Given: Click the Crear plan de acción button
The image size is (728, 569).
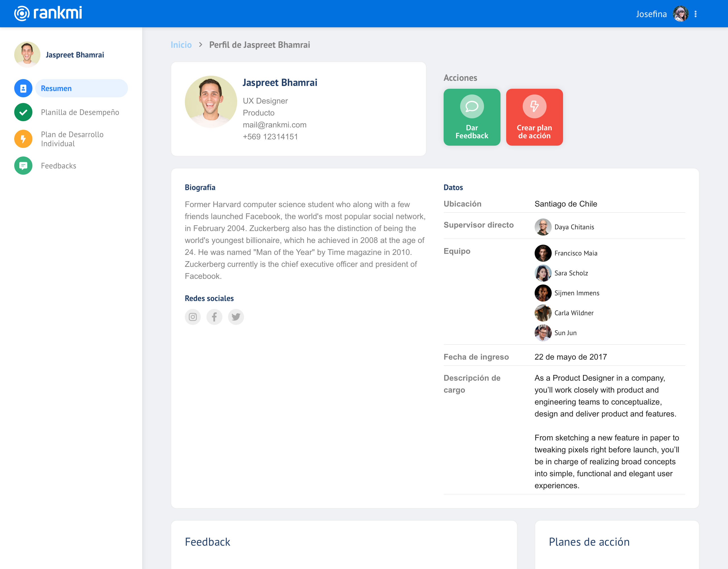Looking at the screenshot, I should coord(534,117).
